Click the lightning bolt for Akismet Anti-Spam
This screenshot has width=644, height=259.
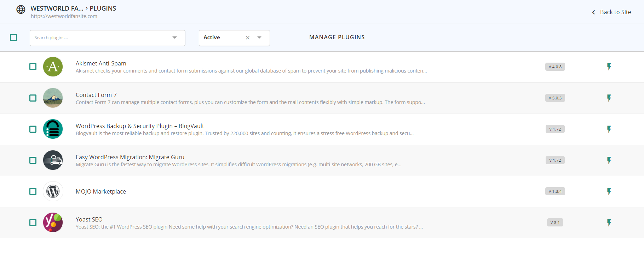[609, 67]
